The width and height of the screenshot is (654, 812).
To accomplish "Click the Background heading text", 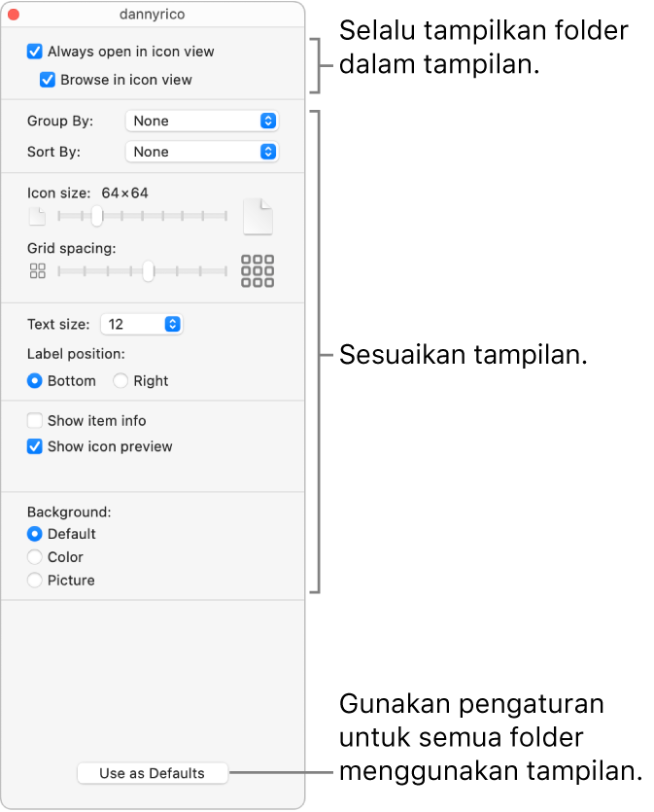I will point(69,512).
